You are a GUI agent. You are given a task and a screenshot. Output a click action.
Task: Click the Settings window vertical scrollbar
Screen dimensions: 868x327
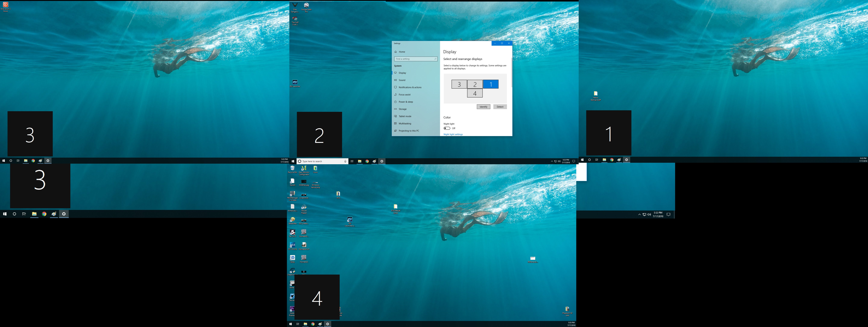tap(512, 72)
